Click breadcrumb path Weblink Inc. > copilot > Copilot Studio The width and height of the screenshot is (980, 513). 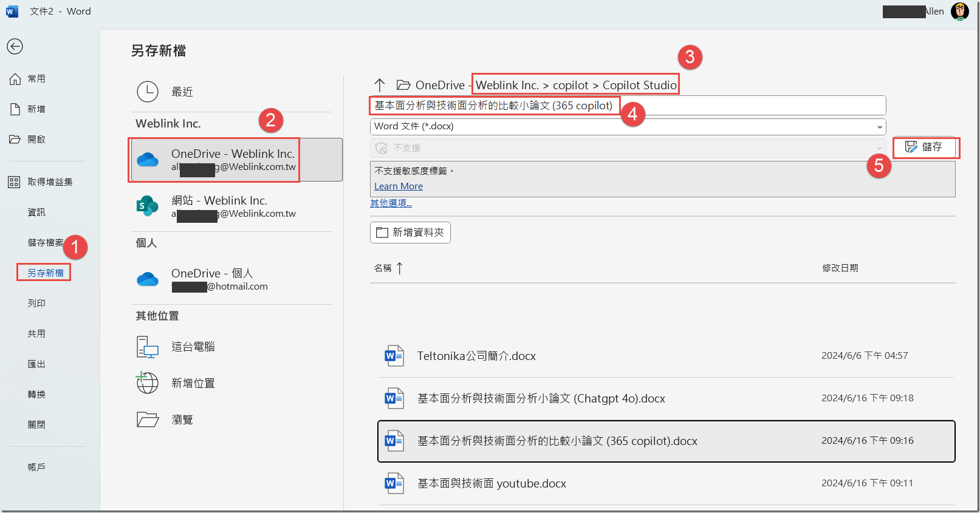576,85
